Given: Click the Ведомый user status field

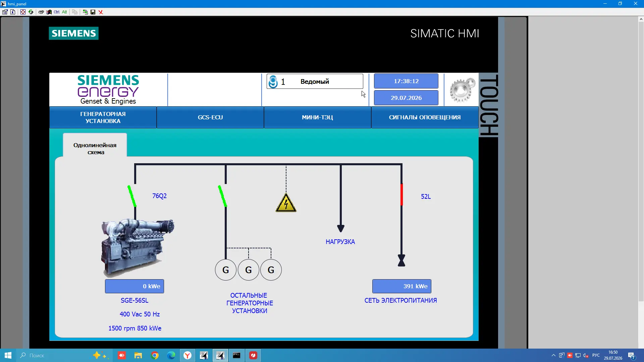Looking at the screenshot, I should tap(315, 81).
